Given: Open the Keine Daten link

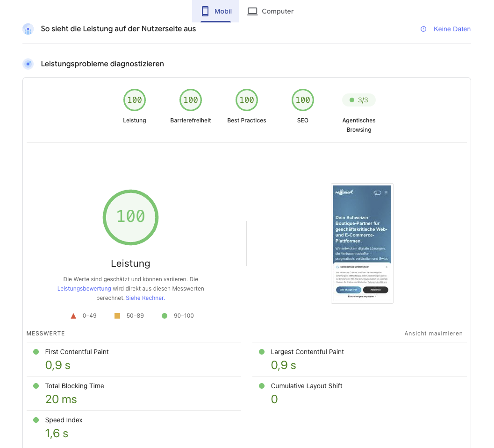Looking at the screenshot, I should (452, 29).
